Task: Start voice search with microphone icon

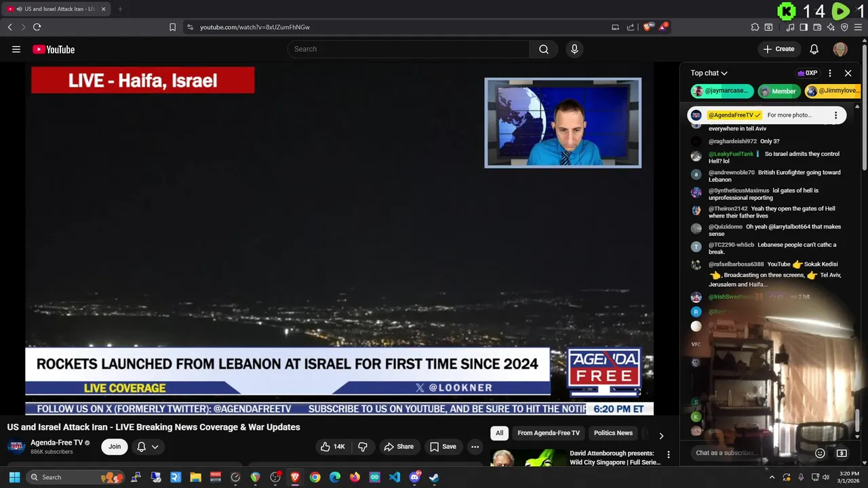Action: (x=574, y=49)
